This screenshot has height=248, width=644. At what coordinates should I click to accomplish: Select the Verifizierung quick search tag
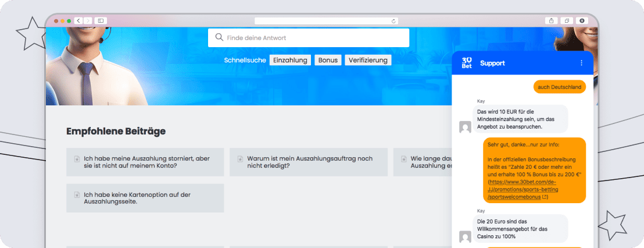pyautogui.click(x=368, y=60)
